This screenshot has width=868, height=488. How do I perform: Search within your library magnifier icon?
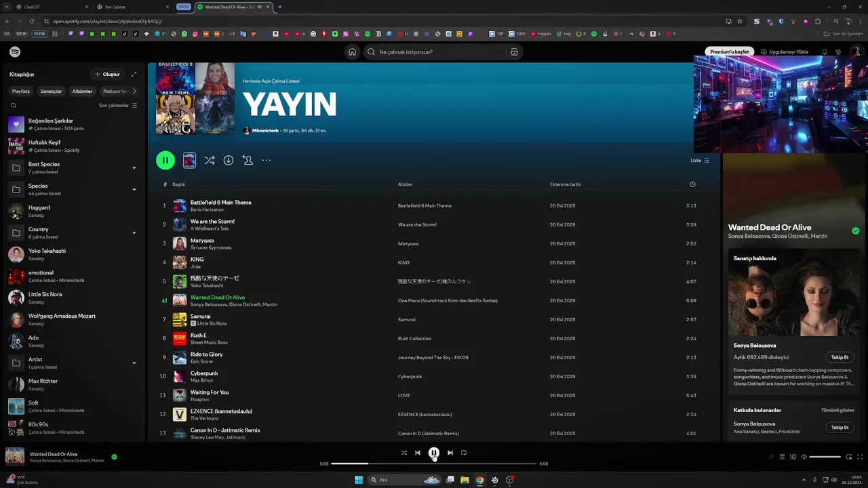pos(14,106)
